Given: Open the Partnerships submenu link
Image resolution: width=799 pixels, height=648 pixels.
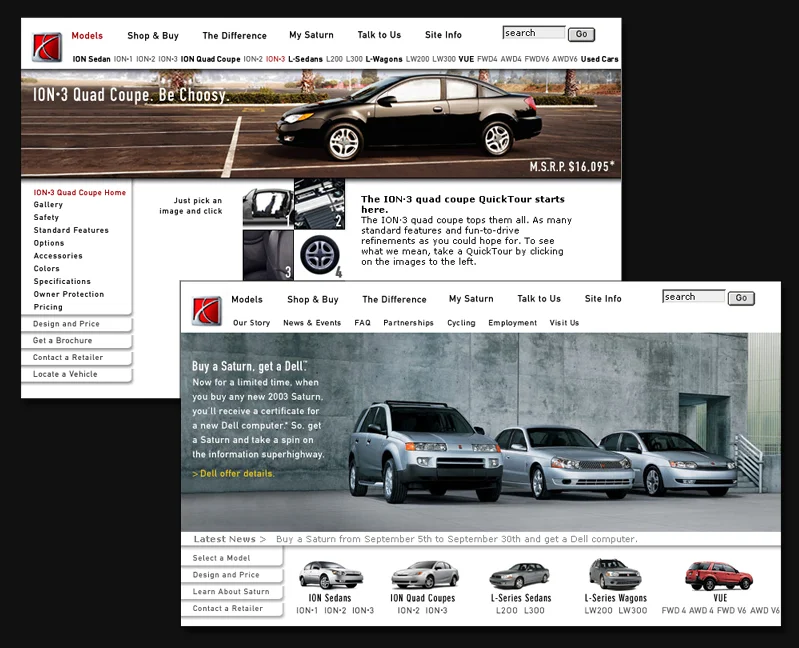Looking at the screenshot, I should 408,323.
